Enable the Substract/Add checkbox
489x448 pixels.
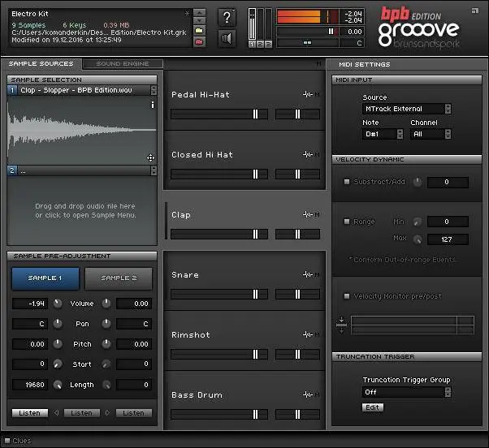347,182
